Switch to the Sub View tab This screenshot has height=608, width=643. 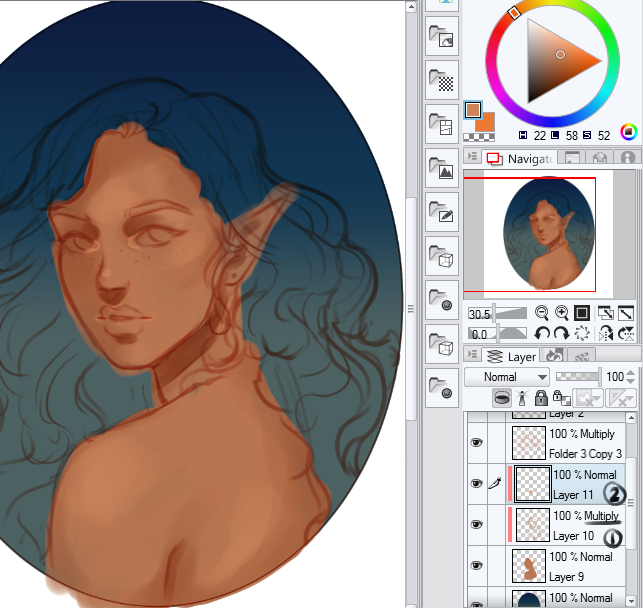pyautogui.click(x=572, y=157)
